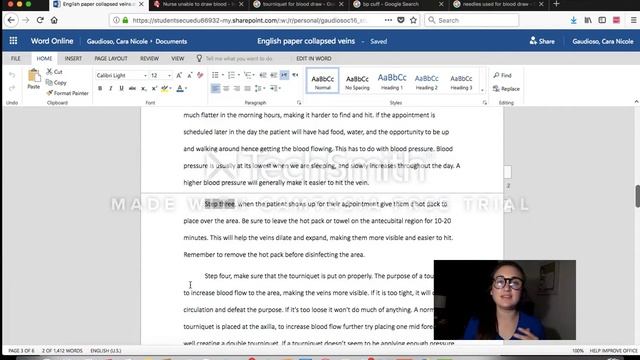Open the Calibri Light font dropdown
The width and height of the screenshot is (640, 360).
pos(145,76)
